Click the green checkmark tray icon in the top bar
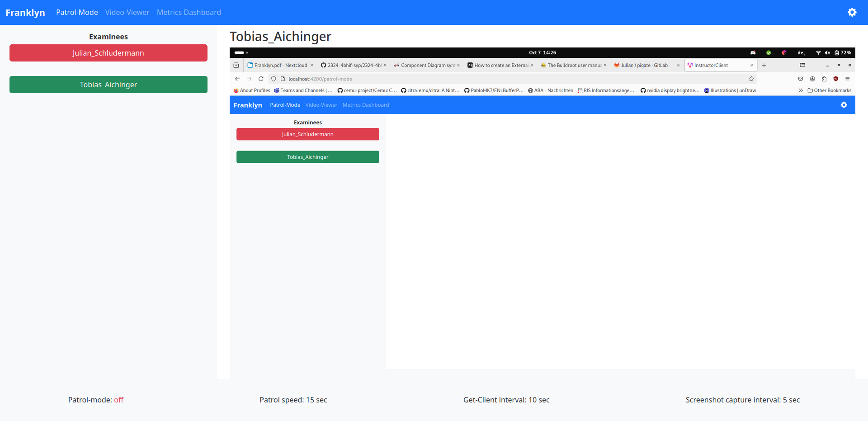This screenshot has width=868, height=421. point(769,52)
